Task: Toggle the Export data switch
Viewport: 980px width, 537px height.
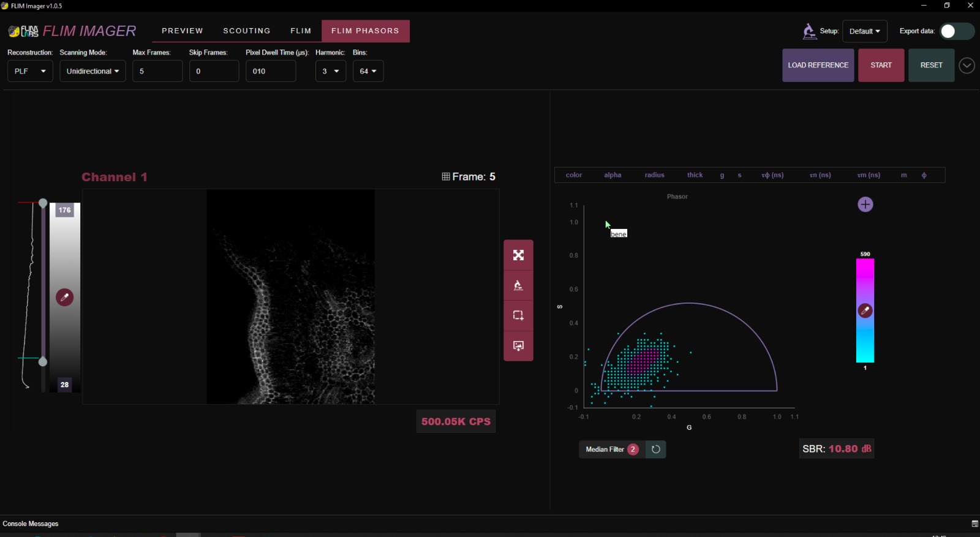Action: (x=956, y=31)
